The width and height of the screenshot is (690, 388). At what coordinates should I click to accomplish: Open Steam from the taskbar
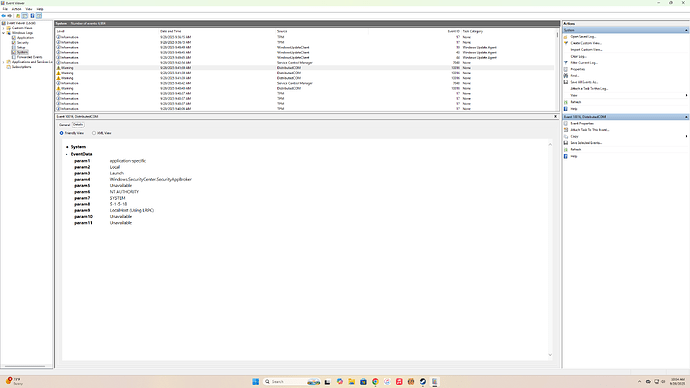coord(423,381)
